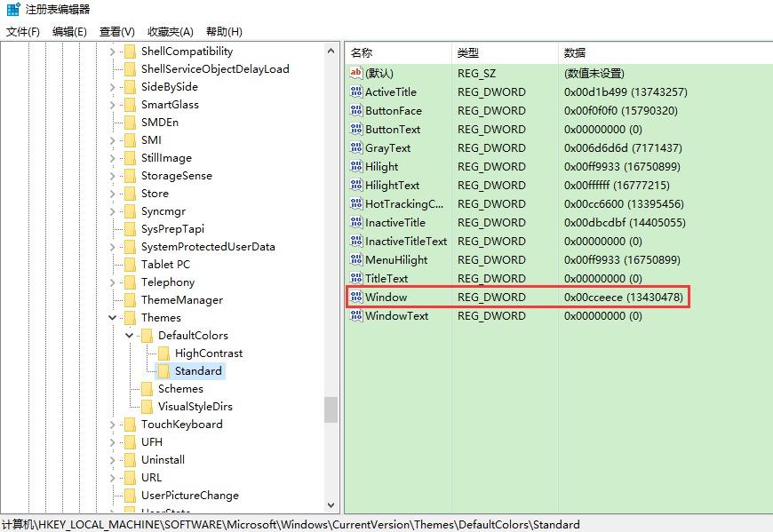Click the registry path in the status bar
The height and width of the screenshot is (532, 773).
pyautogui.click(x=291, y=525)
